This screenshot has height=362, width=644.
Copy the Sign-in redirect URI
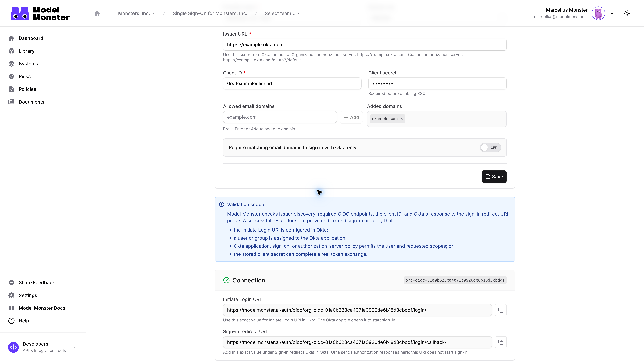point(501,342)
